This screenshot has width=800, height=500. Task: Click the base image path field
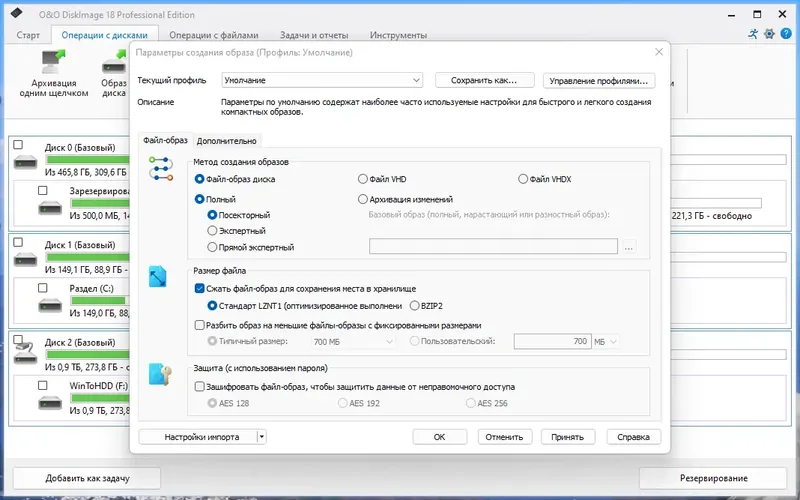pos(493,246)
